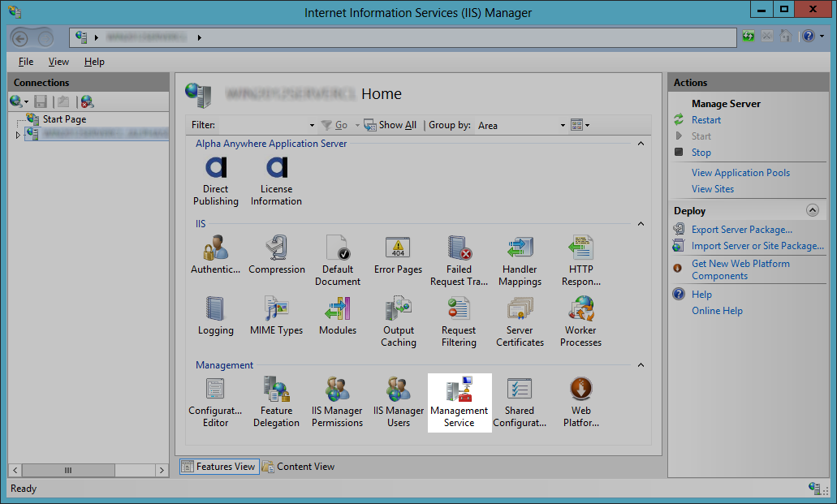
Task: Open the Shared Configuration feature
Action: [520, 402]
